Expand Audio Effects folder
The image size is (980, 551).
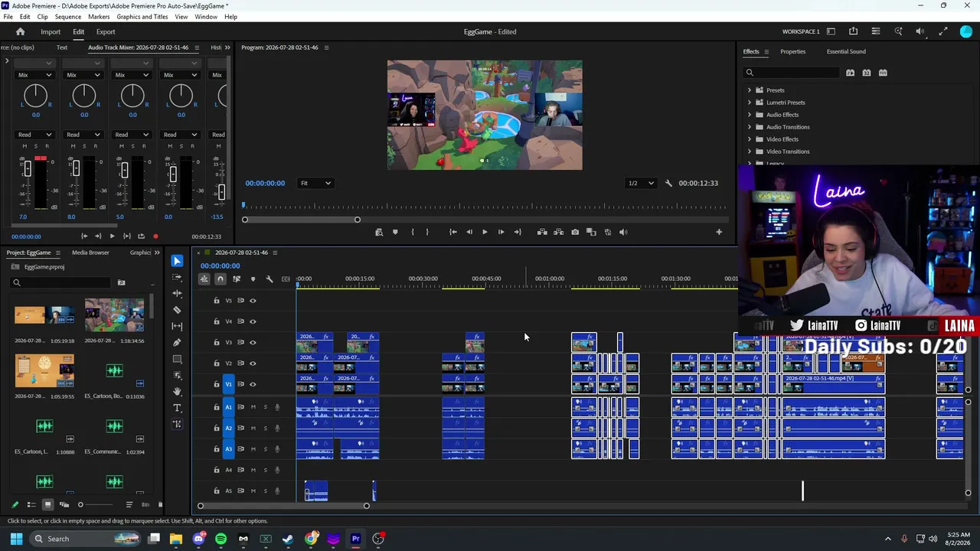click(750, 115)
